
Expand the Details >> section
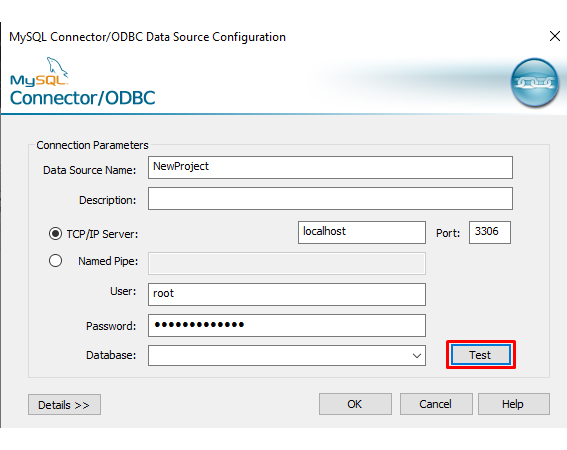(64, 404)
